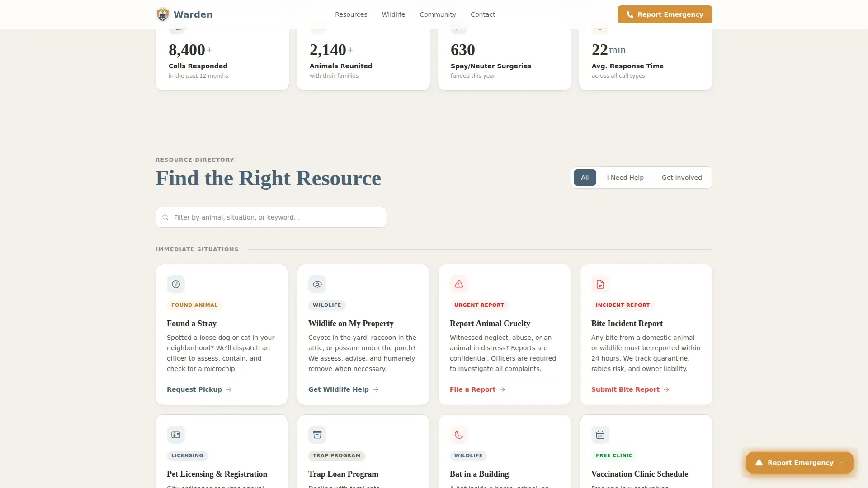The image size is (868, 488).
Task: Click the alert icon in floating Report Emergency button
Action: [759, 463]
